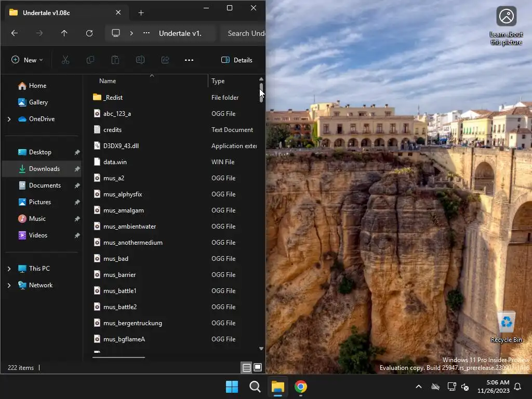This screenshot has height=399, width=532.
Task: Switch to large thumbnails view in status bar
Action: click(258, 367)
